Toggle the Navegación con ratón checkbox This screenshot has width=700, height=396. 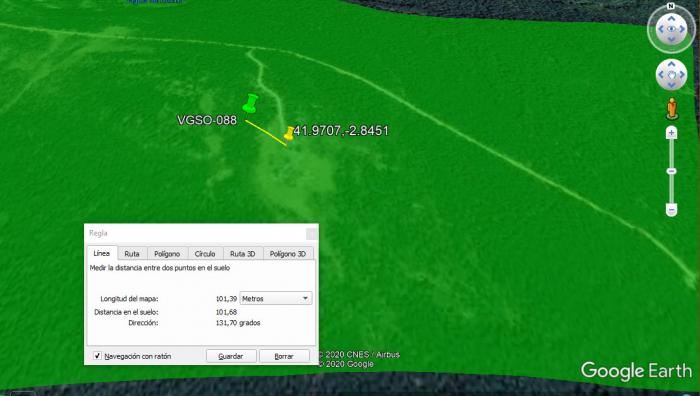(97, 356)
